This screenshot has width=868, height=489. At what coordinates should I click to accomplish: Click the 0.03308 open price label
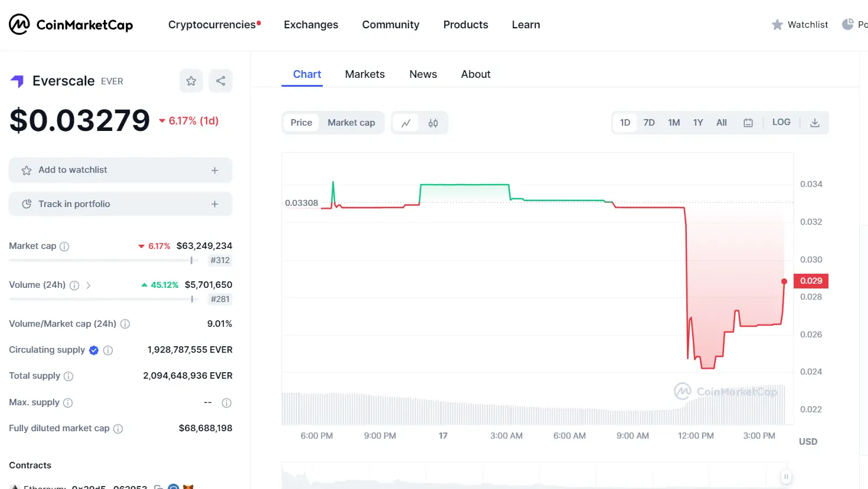(302, 203)
